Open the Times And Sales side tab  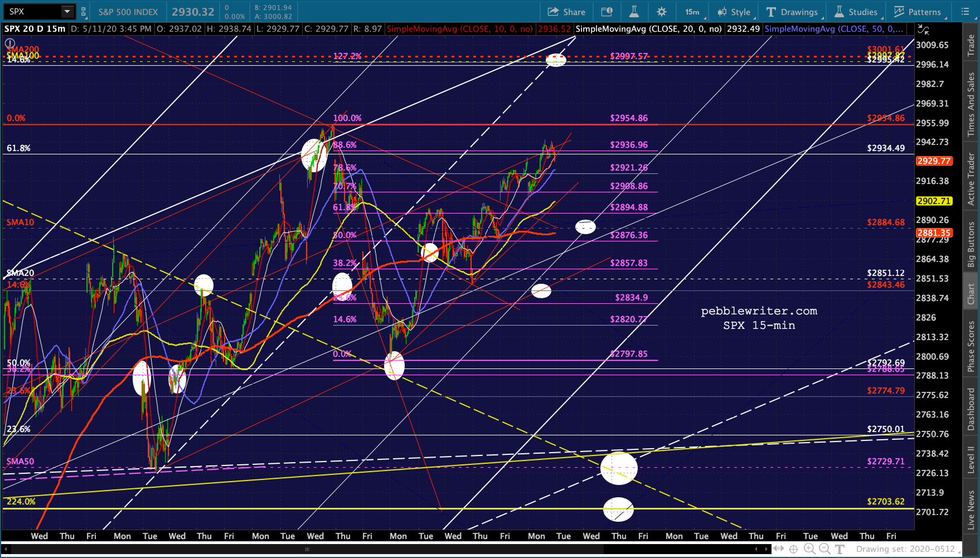pyautogui.click(x=971, y=105)
